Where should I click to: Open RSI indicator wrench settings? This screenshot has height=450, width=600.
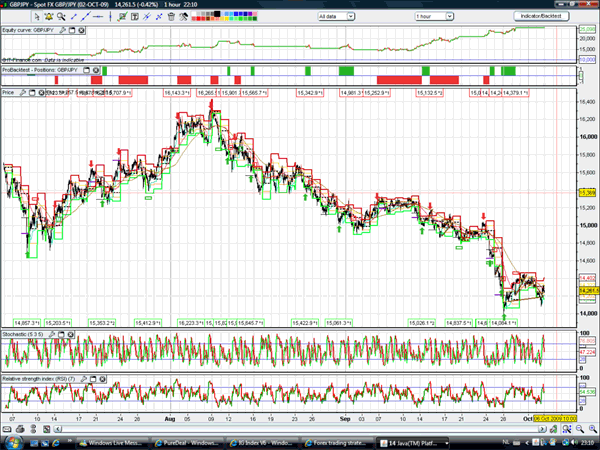tap(84, 379)
